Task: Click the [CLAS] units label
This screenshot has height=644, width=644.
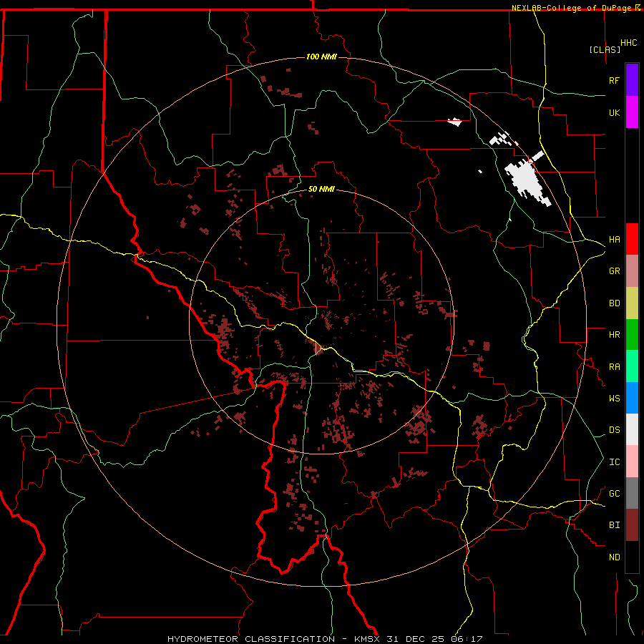Action: [605, 49]
